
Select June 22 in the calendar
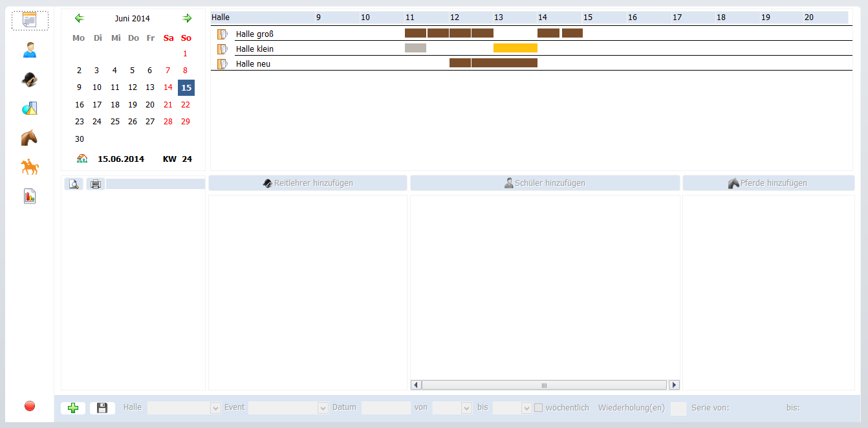(186, 104)
